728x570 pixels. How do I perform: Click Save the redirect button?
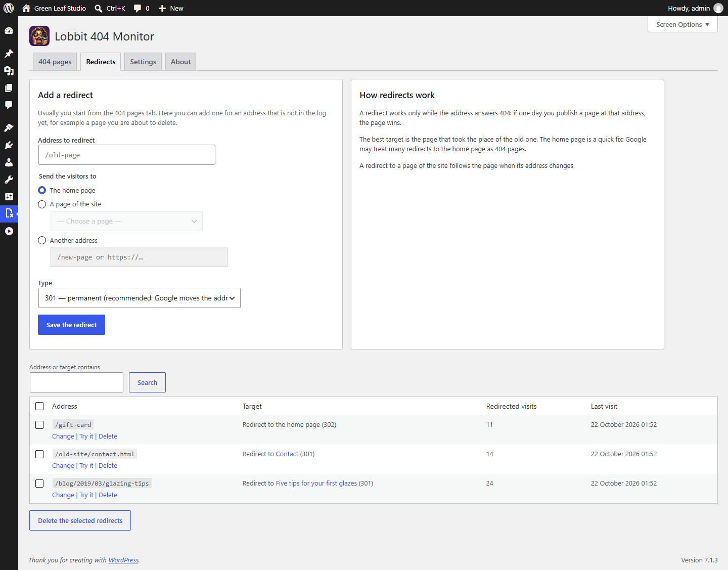click(71, 325)
